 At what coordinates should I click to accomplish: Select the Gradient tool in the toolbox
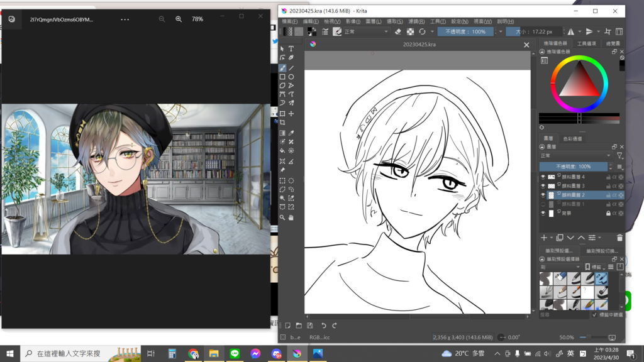tap(282, 133)
